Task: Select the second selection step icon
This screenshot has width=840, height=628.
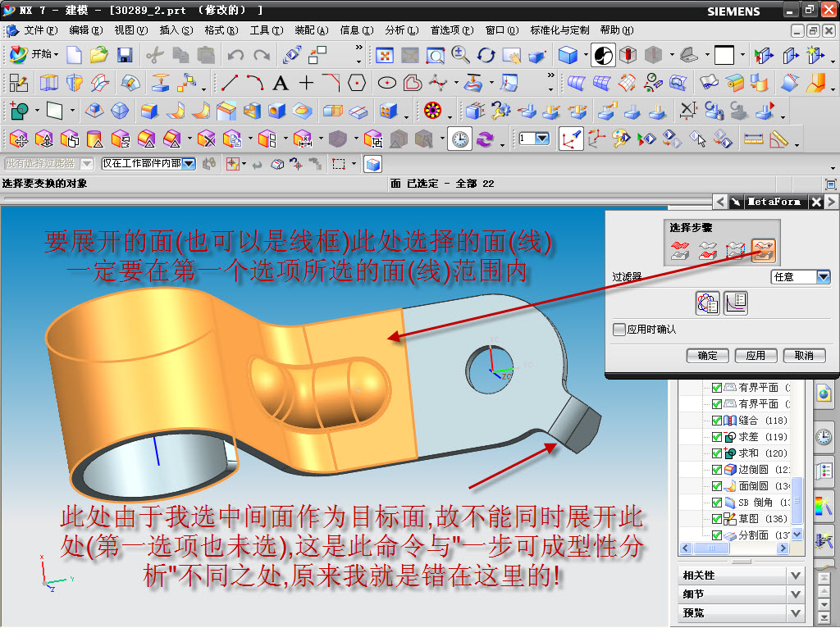Action: click(x=708, y=250)
